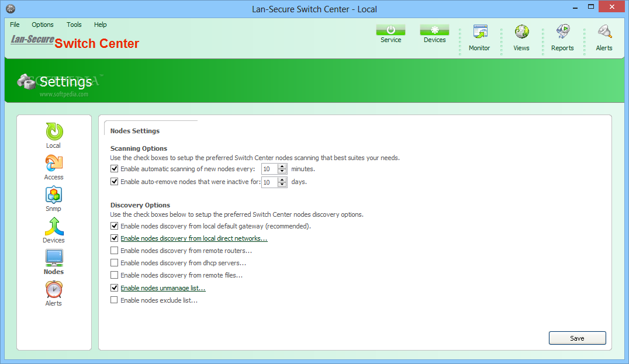Select Devices settings in the sidebar
The height and width of the screenshot is (364, 629).
[54, 231]
